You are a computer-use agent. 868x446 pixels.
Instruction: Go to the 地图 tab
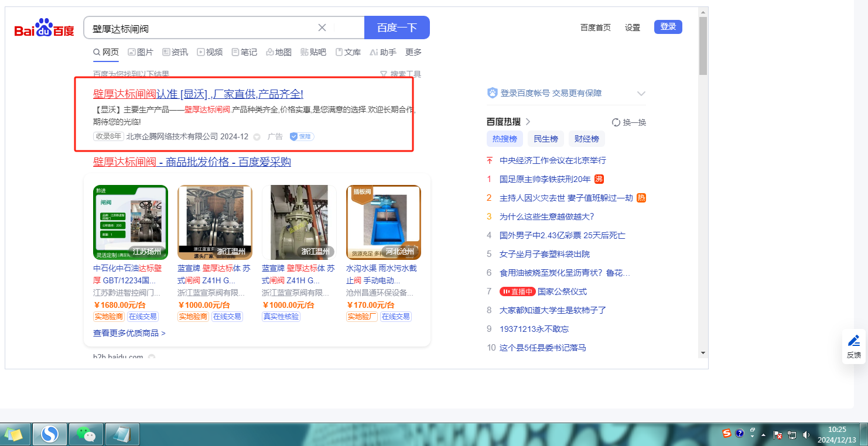coord(279,52)
